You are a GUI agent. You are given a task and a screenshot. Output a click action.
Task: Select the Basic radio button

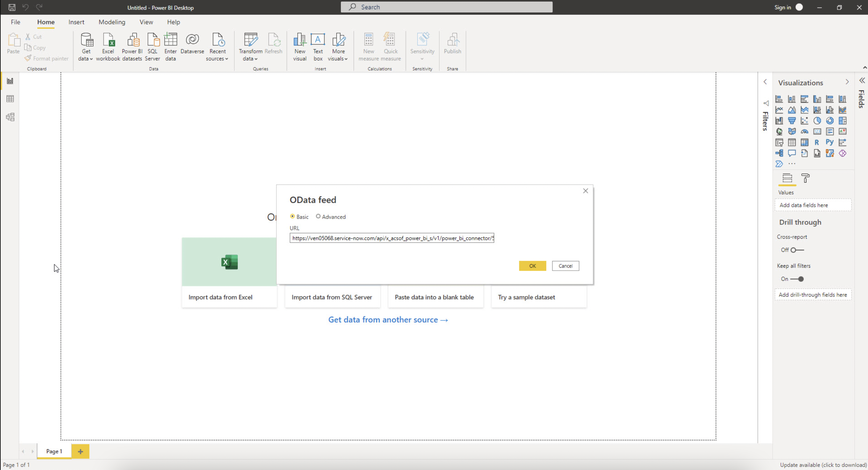[x=292, y=216]
